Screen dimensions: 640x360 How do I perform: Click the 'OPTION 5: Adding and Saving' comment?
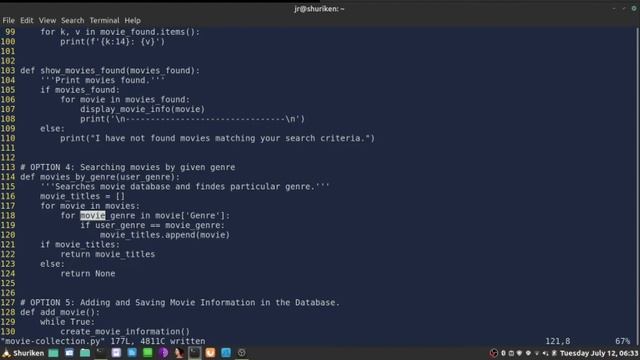(180, 302)
